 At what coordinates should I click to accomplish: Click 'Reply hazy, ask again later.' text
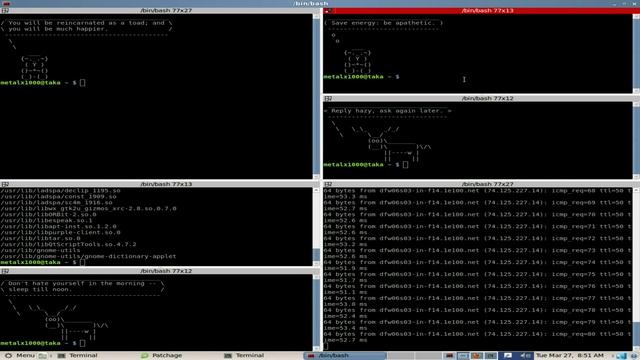pyautogui.click(x=386, y=111)
